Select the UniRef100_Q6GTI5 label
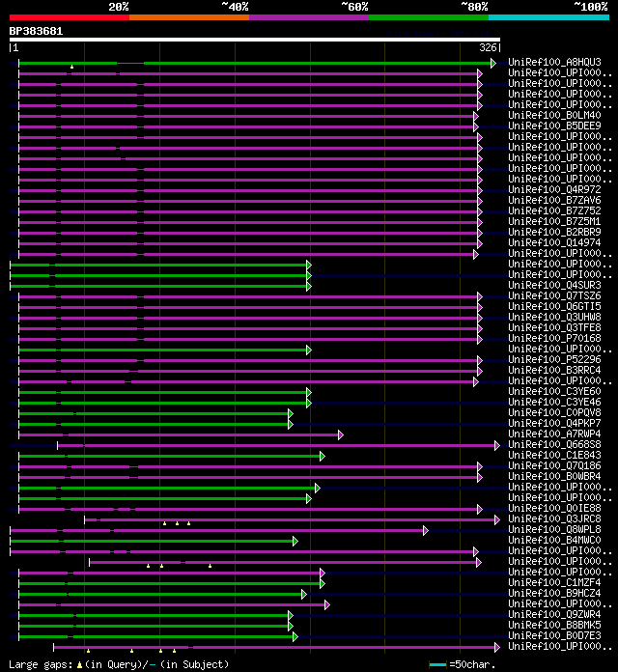618x672 pixels. (554, 306)
